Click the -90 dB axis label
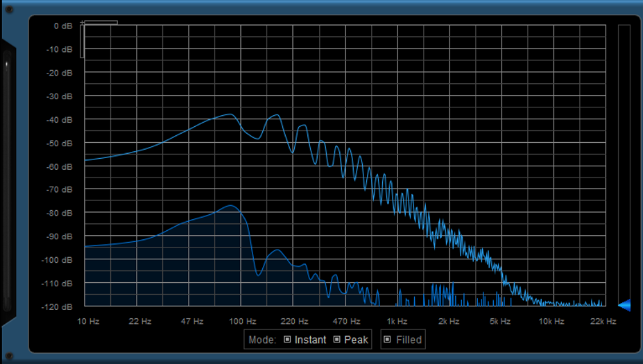643x364 pixels. 59,236
